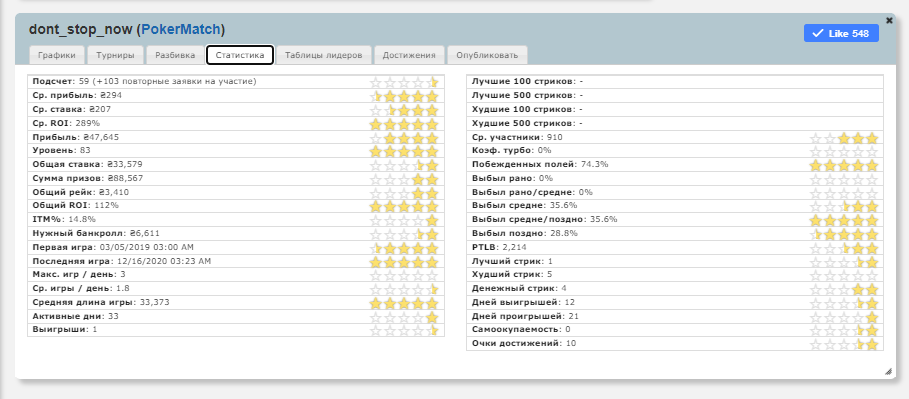Click the Лучшие 500 стриков row
Screen dimensions: 909x399
675,96
